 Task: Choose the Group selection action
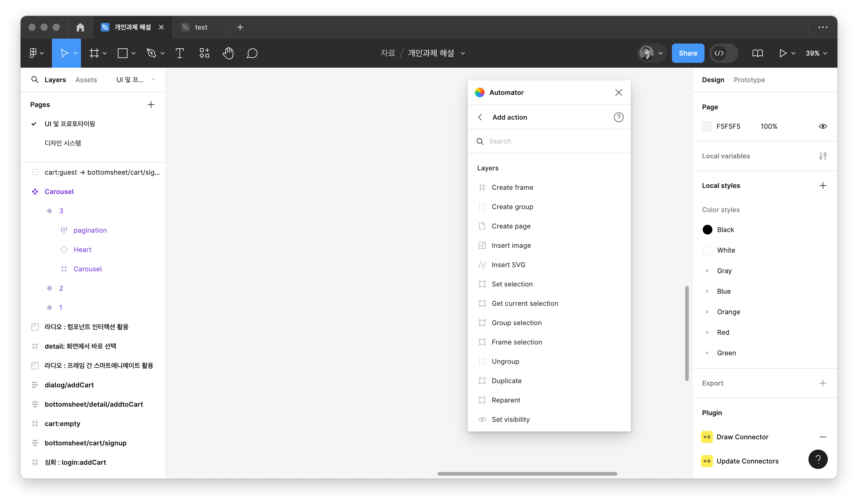pyautogui.click(x=549, y=323)
